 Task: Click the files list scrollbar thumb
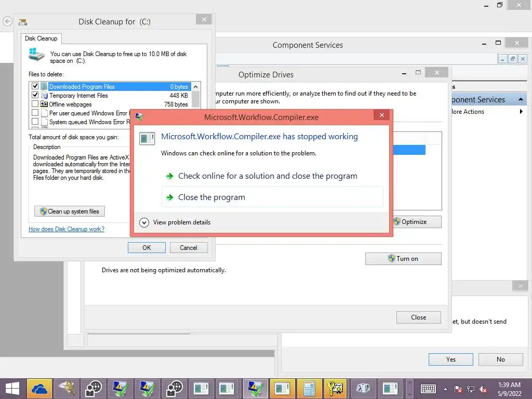coord(196,99)
